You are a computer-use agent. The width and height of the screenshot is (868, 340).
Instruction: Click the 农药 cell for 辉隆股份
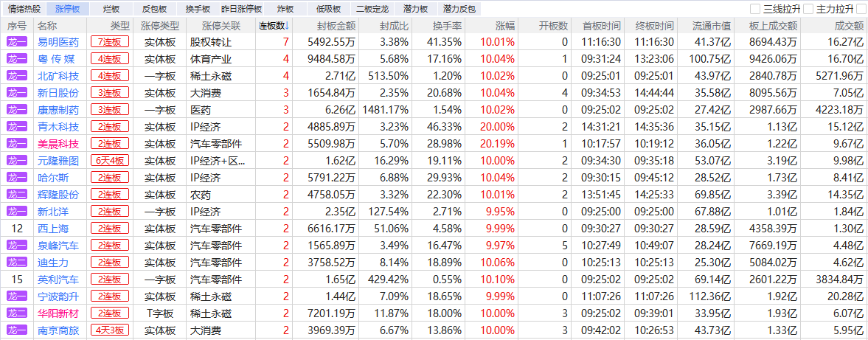pos(201,195)
